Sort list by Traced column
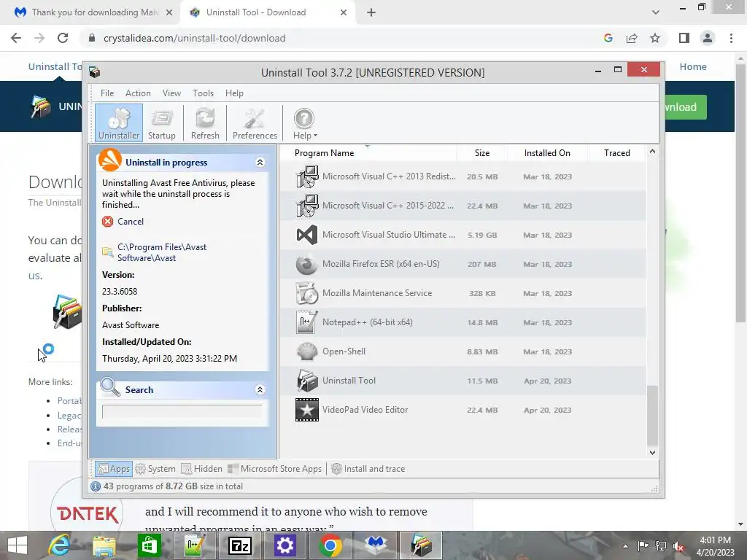Screen dimensions: 747x560 tap(617, 153)
